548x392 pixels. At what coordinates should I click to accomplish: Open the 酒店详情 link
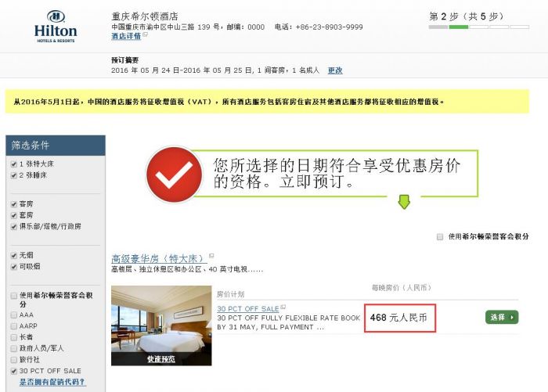(126, 36)
